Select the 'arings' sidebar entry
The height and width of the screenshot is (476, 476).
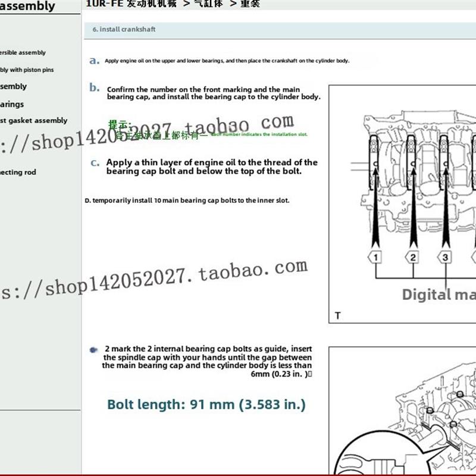(x=12, y=105)
